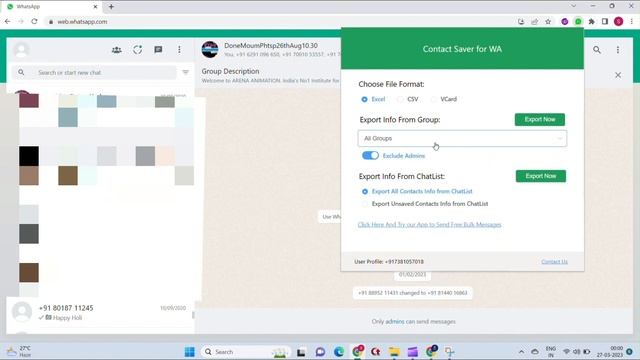
Task: Click Export Now for ChatList info
Action: [541, 176]
